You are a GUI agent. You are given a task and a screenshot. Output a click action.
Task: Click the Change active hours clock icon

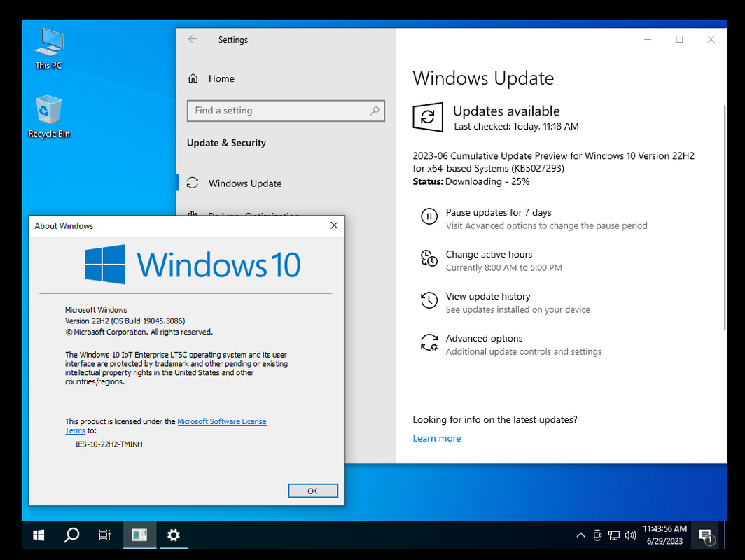(x=429, y=258)
